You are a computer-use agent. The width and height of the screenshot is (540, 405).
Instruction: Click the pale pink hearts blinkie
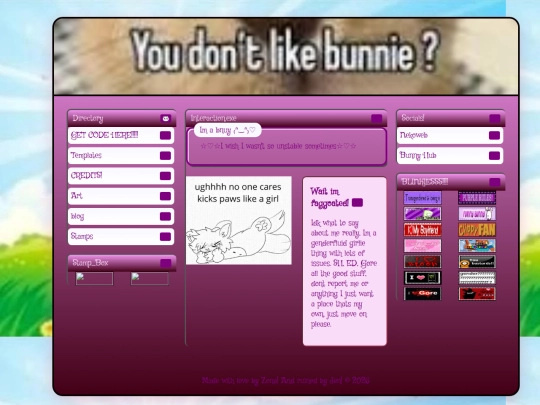423,246
